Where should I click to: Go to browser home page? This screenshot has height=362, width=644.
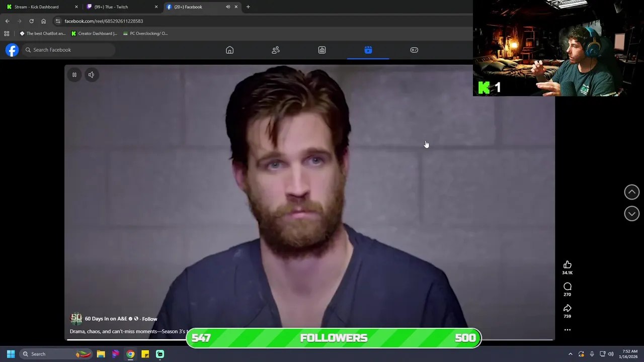pos(43,21)
